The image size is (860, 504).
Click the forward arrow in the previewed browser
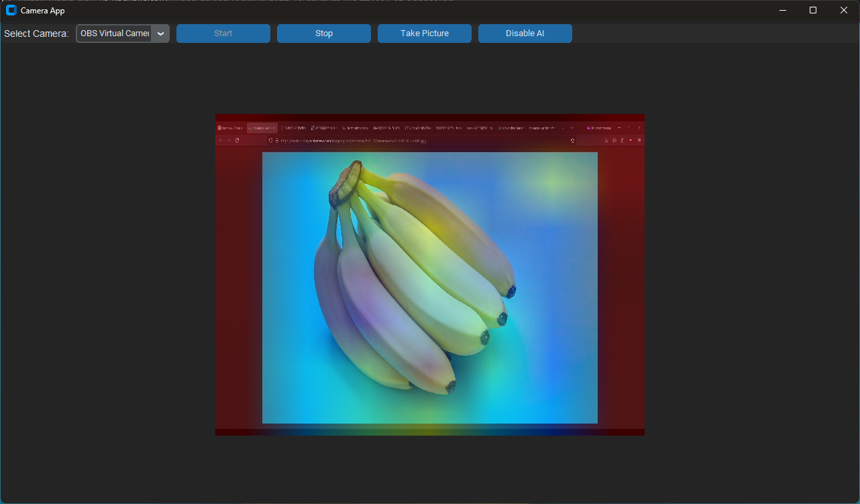click(229, 141)
